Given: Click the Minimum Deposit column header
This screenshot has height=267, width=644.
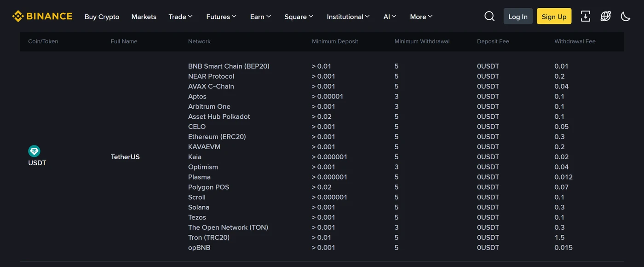Looking at the screenshot, I should 335,41.
